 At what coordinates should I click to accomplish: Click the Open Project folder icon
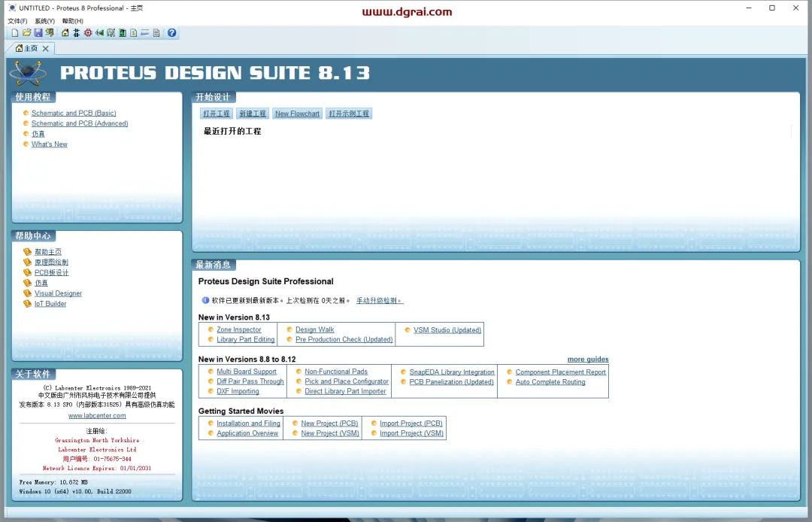click(26, 32)
